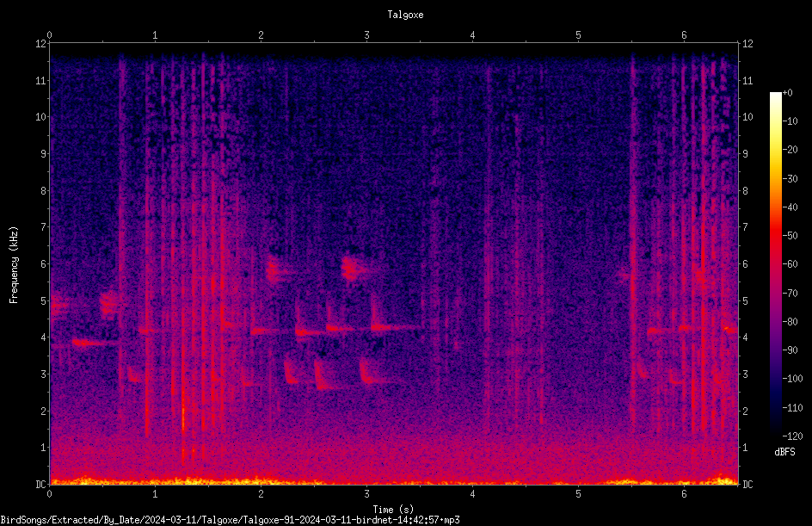Click the DC label on left axis
Screen dimensions: 812x526
[41, 484]
